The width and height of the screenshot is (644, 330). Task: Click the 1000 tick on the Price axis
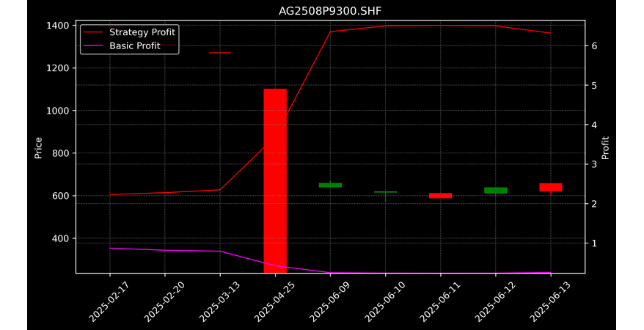coord(57,111)
